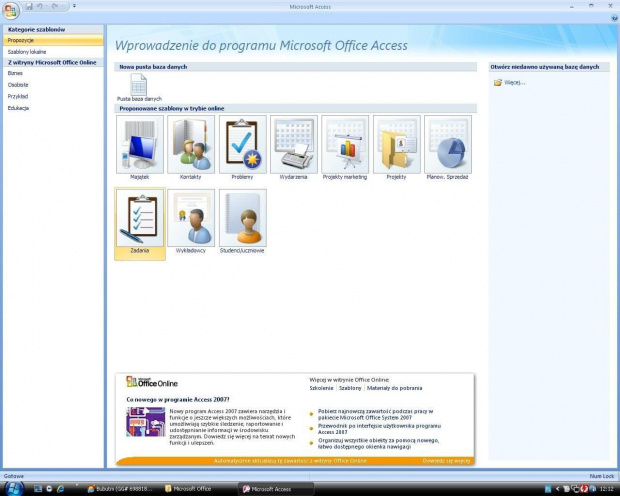Click the Redo icon in Quick Access Toolbar

tap(55, 6)
